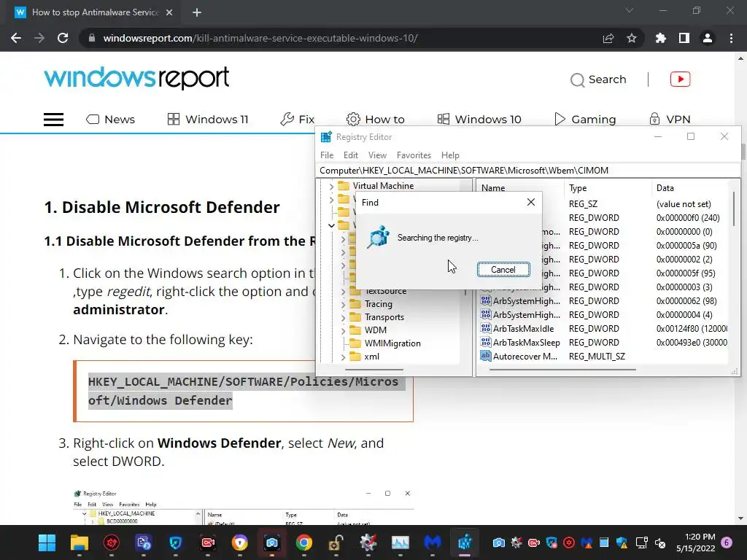Expand the TextSource registry key
The height and width of the screenshot is (560, 747).
(343, 291)
